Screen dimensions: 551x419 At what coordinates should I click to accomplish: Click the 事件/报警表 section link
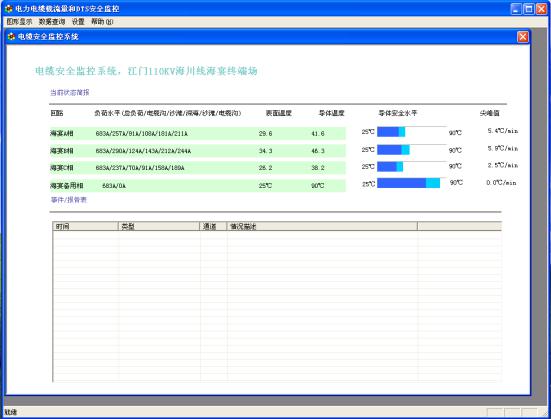click(x=69, y=200)
